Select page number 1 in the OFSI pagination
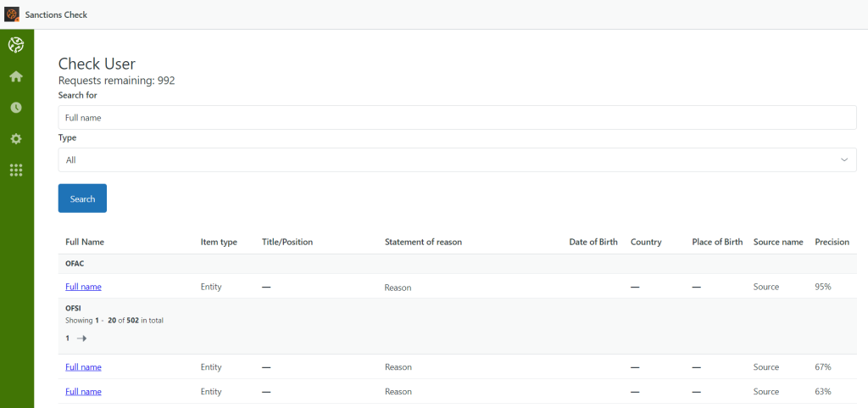This screenshot has width=868, height=408. pyautogui.click(x=67, y=338)
